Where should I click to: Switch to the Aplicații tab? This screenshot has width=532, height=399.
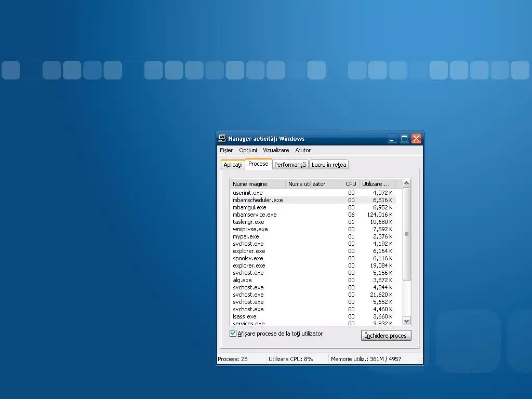point(233,165)
